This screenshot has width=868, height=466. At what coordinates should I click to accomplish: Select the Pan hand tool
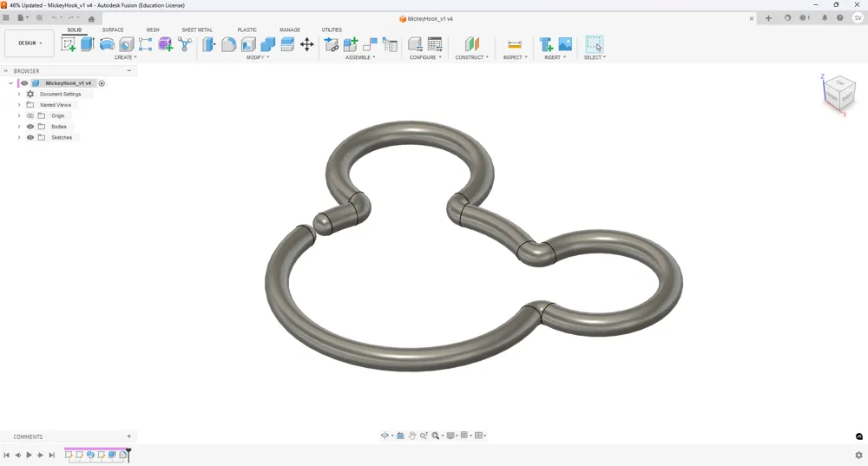click(x=412, y=436)
